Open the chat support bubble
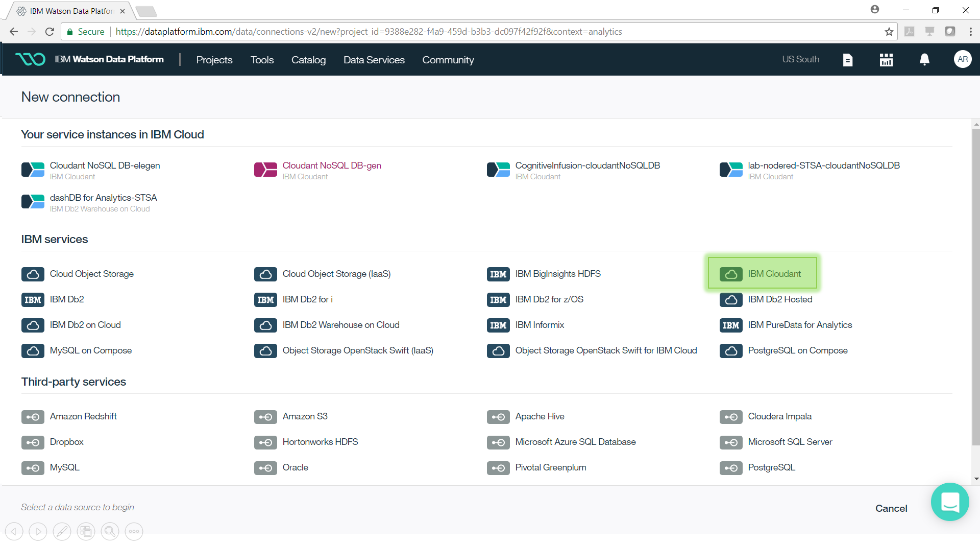980x544 pixels. (950, 502)
